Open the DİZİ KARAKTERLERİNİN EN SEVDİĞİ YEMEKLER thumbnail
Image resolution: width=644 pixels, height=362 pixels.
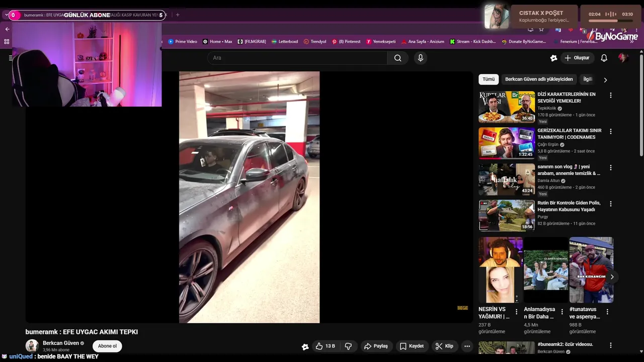click(507, 107)
